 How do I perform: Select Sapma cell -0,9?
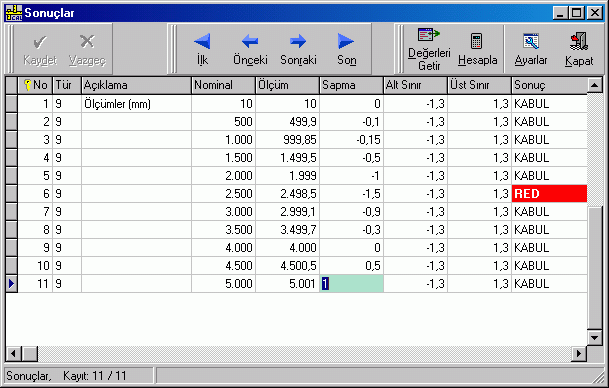coord(351,212)
